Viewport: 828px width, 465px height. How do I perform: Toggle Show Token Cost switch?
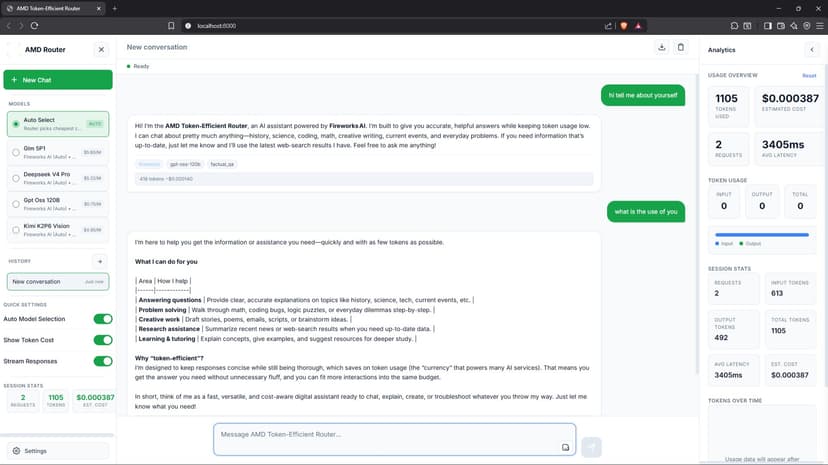tap(103, 340)
